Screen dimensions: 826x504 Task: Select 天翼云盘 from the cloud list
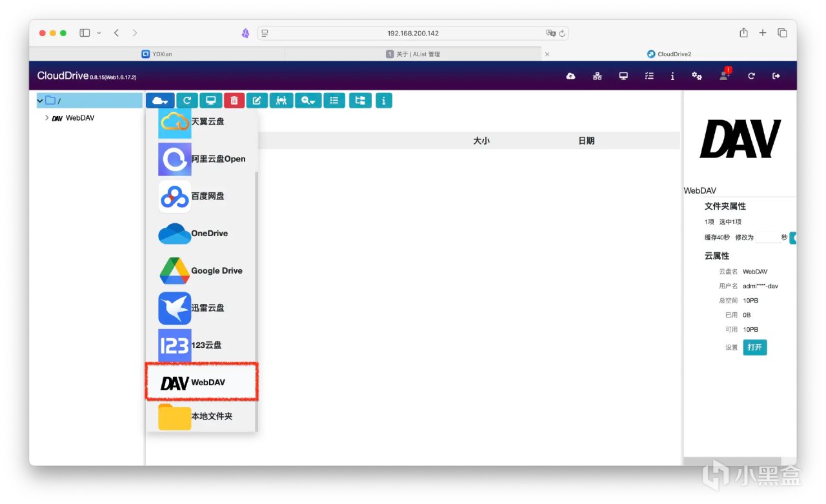tap(201, 121)
